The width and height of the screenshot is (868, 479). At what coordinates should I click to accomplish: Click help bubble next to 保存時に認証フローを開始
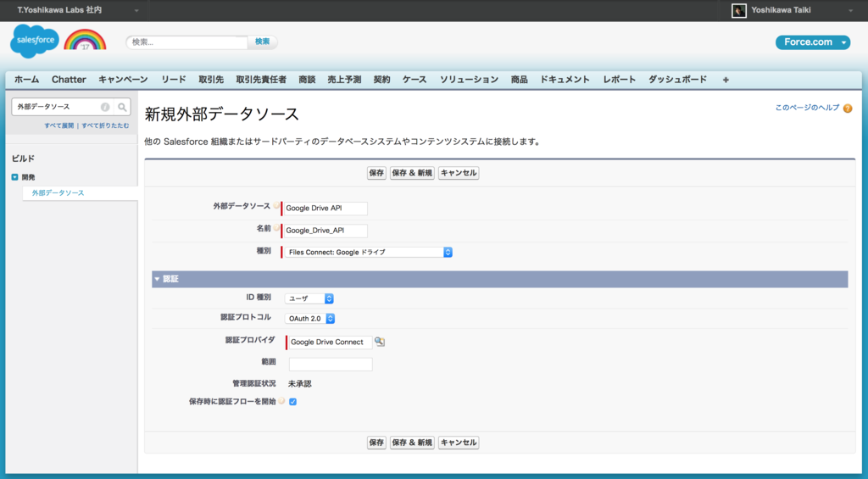[281, 401]
